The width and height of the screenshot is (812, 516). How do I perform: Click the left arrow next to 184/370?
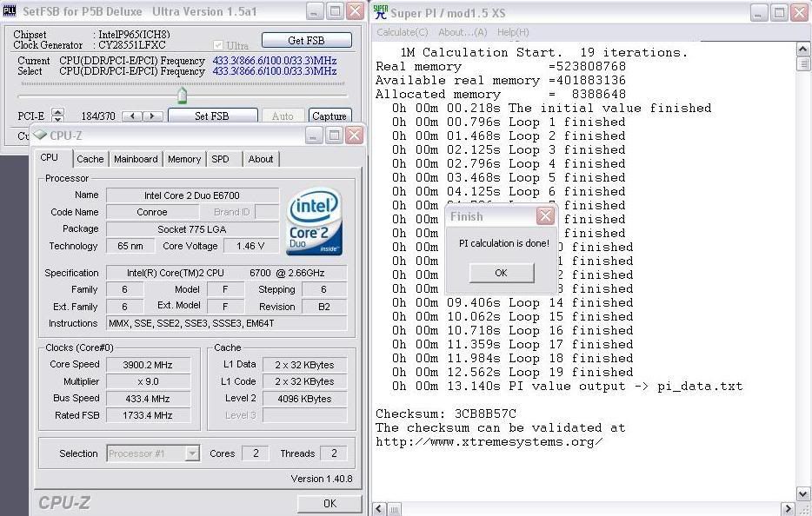click(132, 116)
